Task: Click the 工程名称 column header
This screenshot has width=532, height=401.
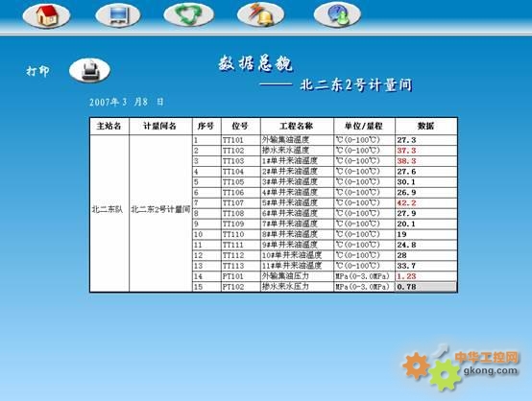Action: 297,126
